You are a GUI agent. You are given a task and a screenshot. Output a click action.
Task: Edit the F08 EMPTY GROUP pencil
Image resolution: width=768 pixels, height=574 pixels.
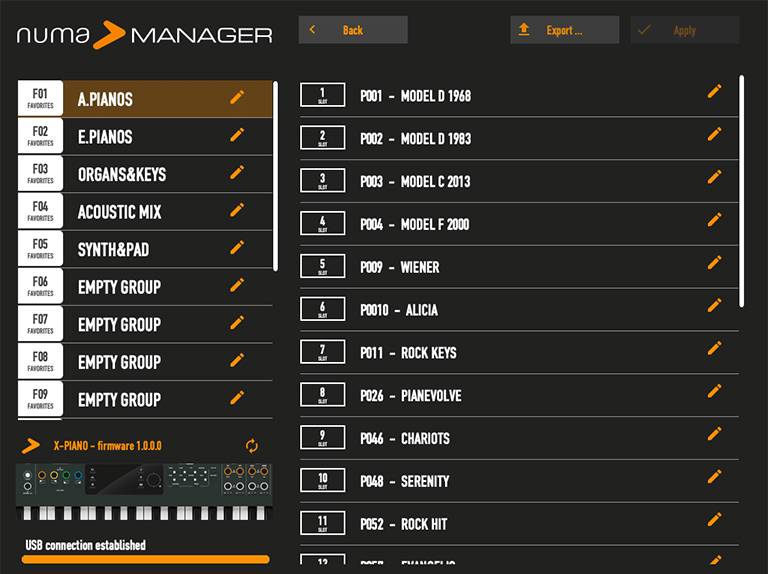click(237, 360)
